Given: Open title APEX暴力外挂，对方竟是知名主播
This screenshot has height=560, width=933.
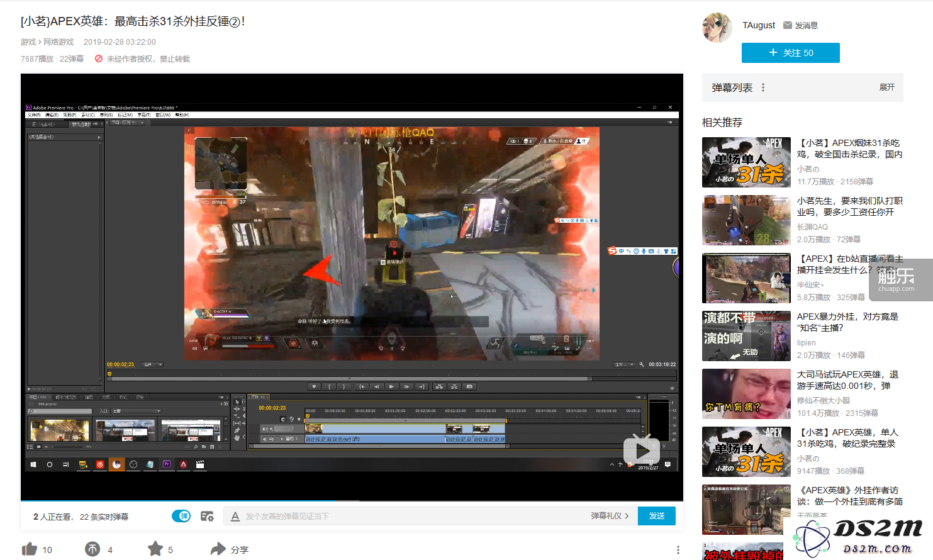Looking at the screenshot, I should point(847,322).
